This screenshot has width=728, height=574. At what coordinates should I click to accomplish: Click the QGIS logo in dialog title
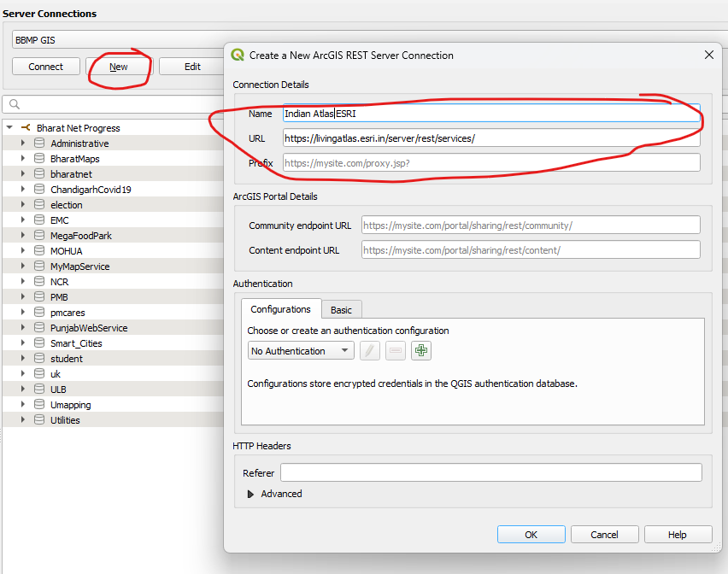click(238, 56)
